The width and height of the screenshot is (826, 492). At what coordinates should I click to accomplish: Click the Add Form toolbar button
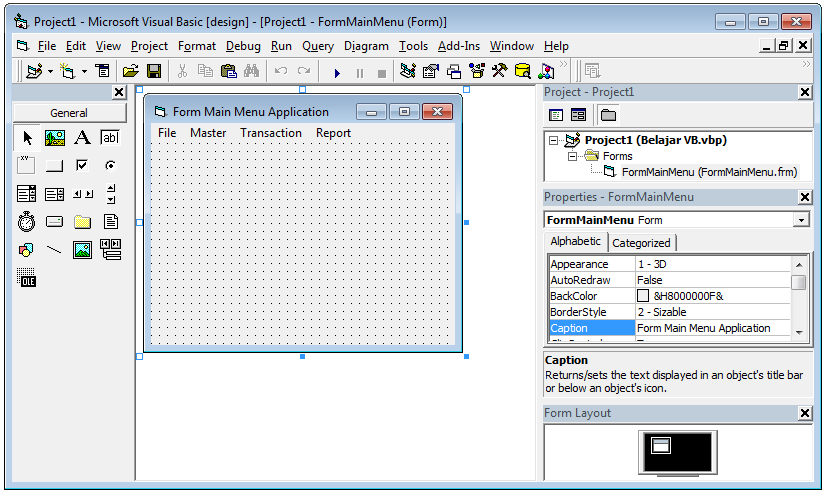pyautogui.click(x=67, y=71)
